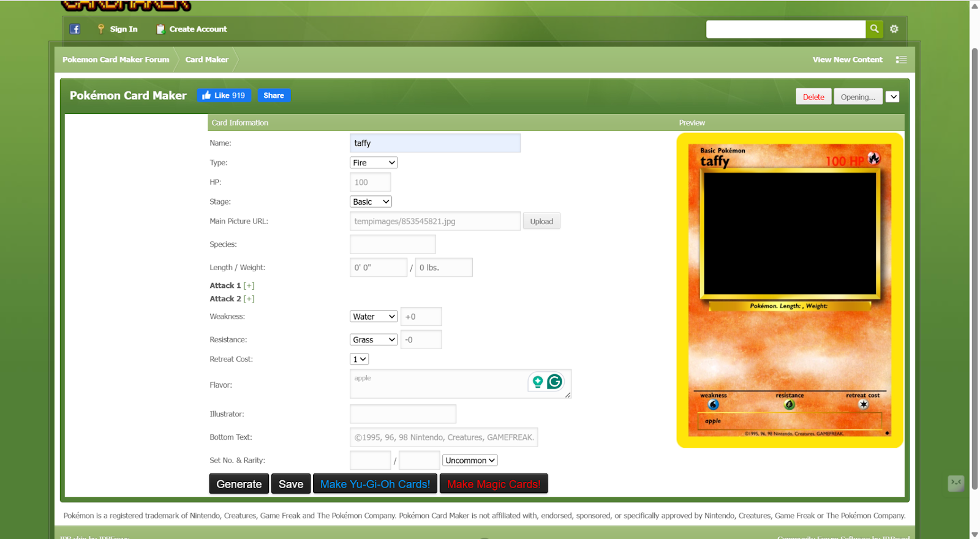This screenshot has height=539, width=980.
Task: Click the green search magnifier button
Action: 874,29
